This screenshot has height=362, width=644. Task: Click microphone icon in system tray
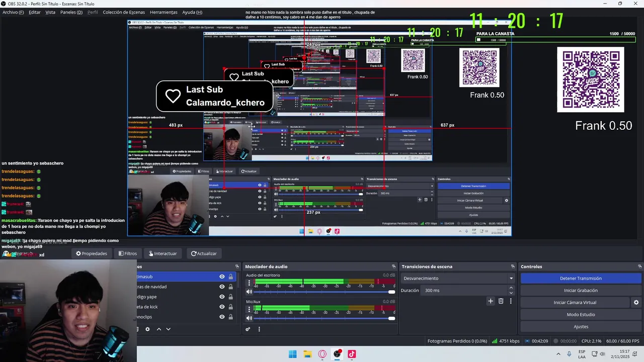coord(569,354)
